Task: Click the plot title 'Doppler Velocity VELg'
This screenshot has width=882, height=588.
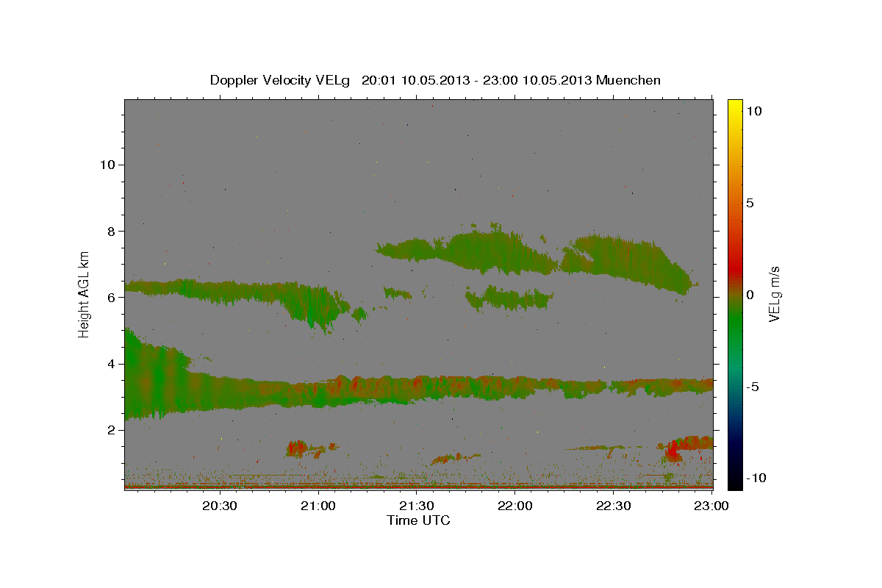Action: coord(281,80)
